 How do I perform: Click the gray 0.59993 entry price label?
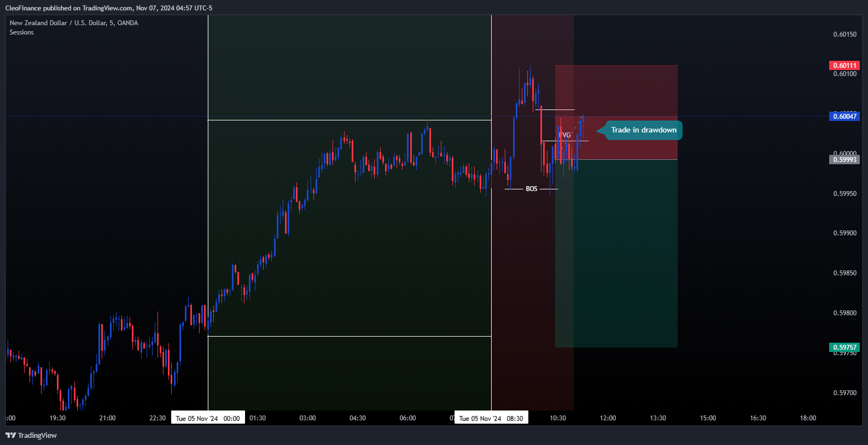[x=844, y=159]
